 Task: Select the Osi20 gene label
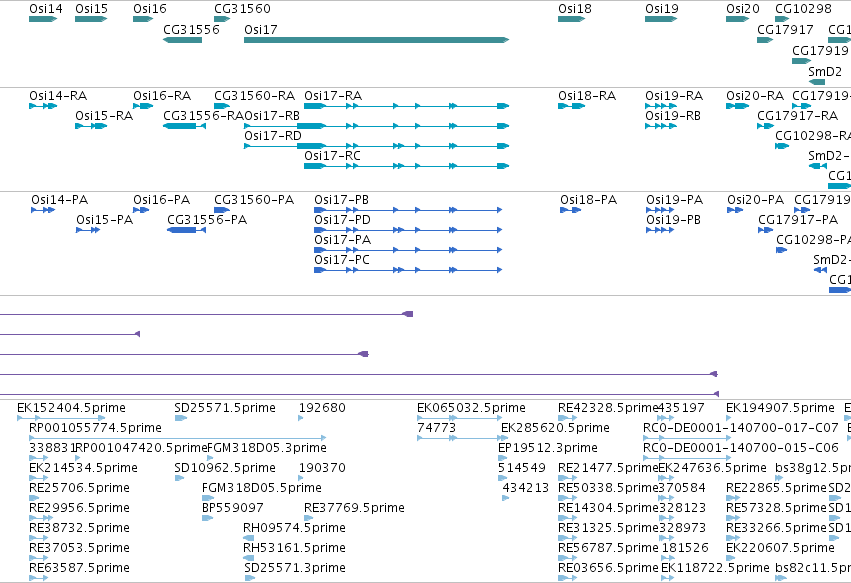pyautogui.click(x=742, y=9)
